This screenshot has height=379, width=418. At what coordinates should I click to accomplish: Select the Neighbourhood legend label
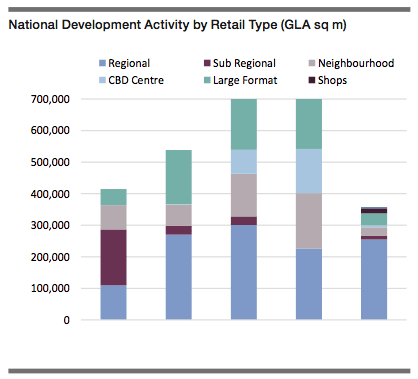tap(356, 63)
